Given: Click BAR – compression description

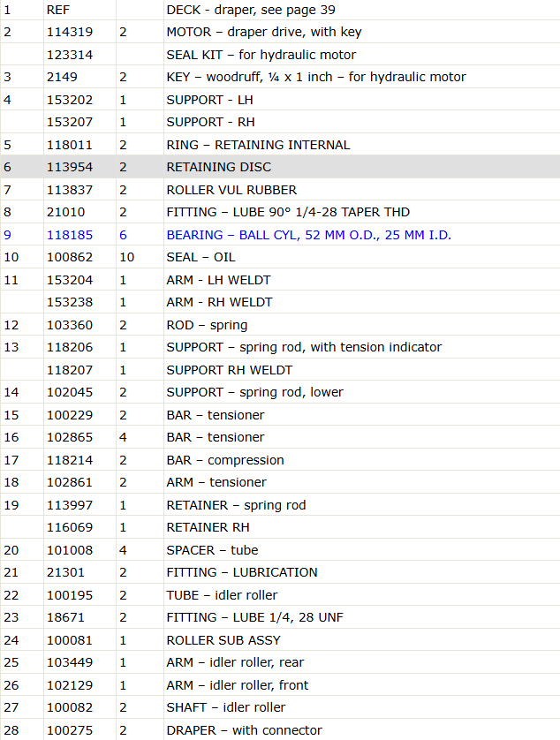Looking at the screenshot, I should (x=225, y=460).
